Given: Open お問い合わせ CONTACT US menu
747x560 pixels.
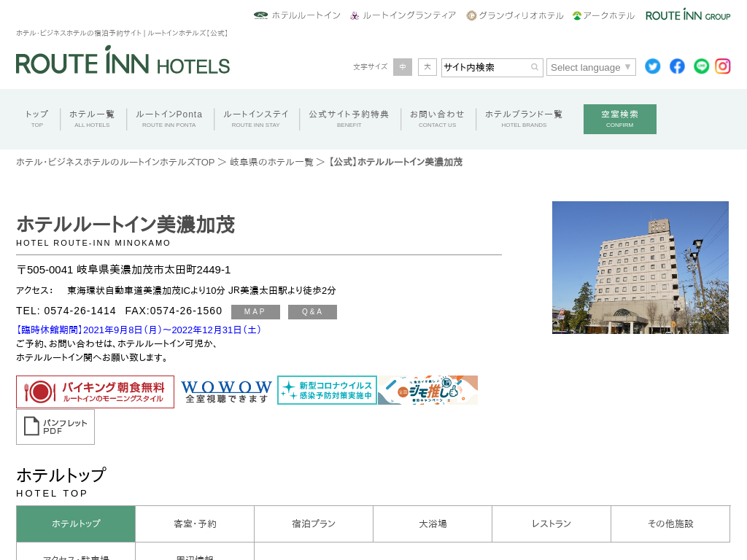Looking at the screenshot, I should (x=438, y=119).
